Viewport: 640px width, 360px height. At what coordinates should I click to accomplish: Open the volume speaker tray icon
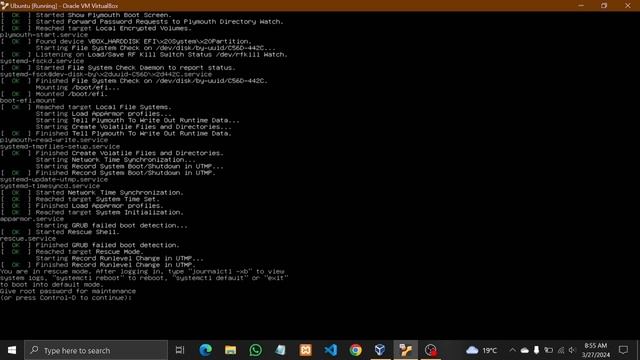(572, 350)
